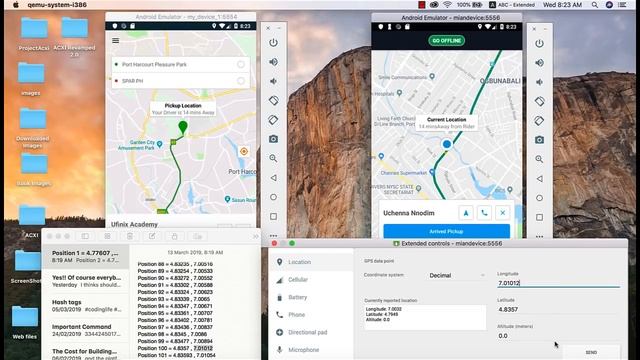The width and height of the screenshot is (640, 360).
Task: Open Apple menu in menu bar
Action: point(16,5)
